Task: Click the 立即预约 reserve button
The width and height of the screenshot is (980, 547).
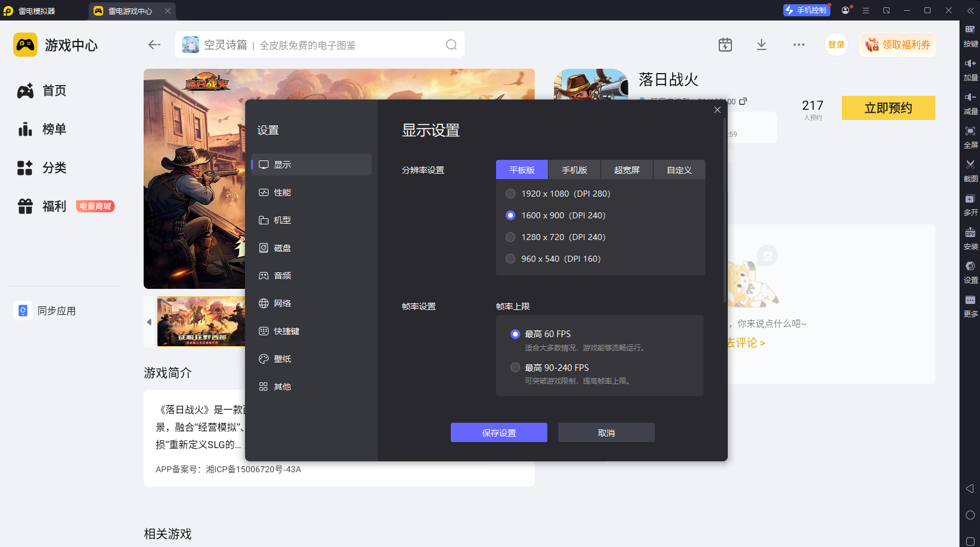Action: click(x=888, y=108)
